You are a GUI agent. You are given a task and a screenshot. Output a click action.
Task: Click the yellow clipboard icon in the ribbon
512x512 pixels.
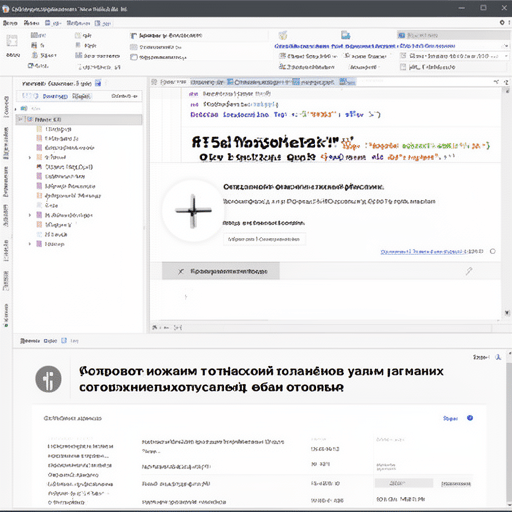click(x=283, y=35)
